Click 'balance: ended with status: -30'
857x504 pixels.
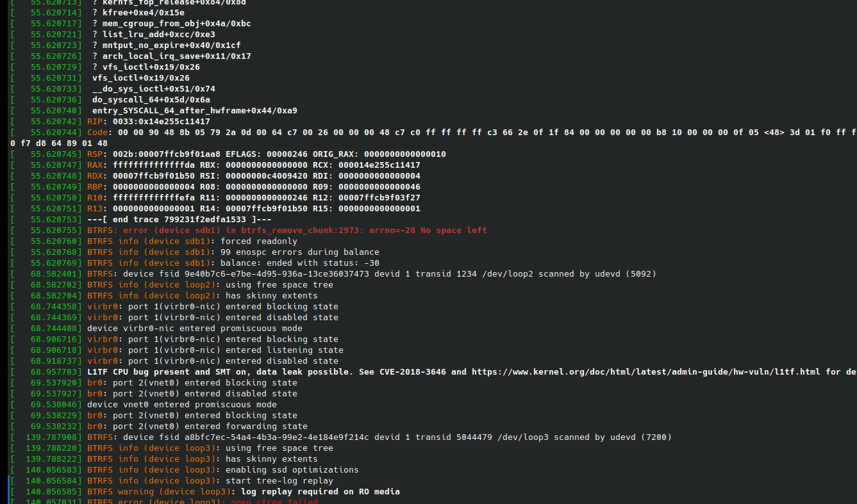click(300, 263)
